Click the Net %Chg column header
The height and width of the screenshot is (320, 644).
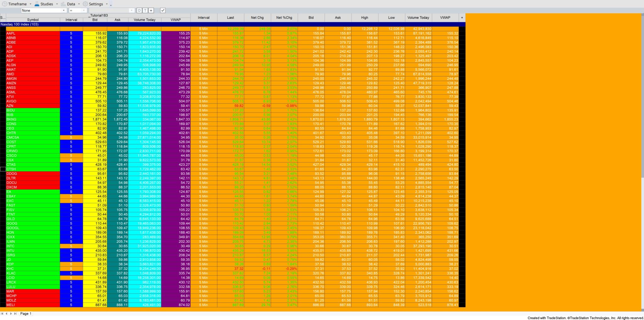pos(284,18)
